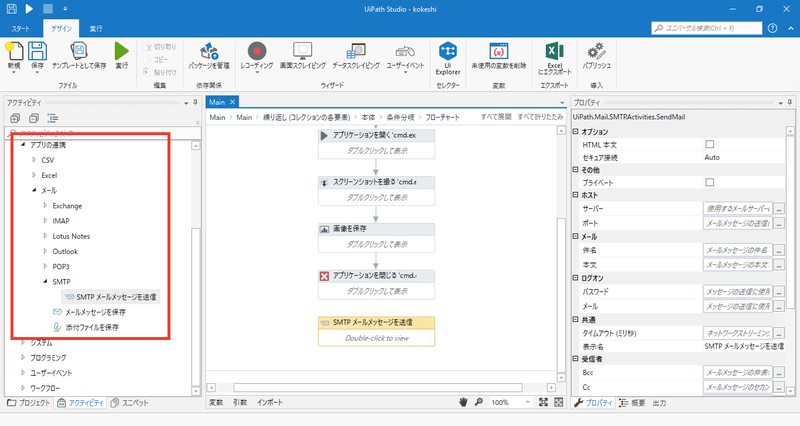Screen dimensions: 800x426
Task: Toggle the プライベート checkbox
Action: (x=709, y=182)
